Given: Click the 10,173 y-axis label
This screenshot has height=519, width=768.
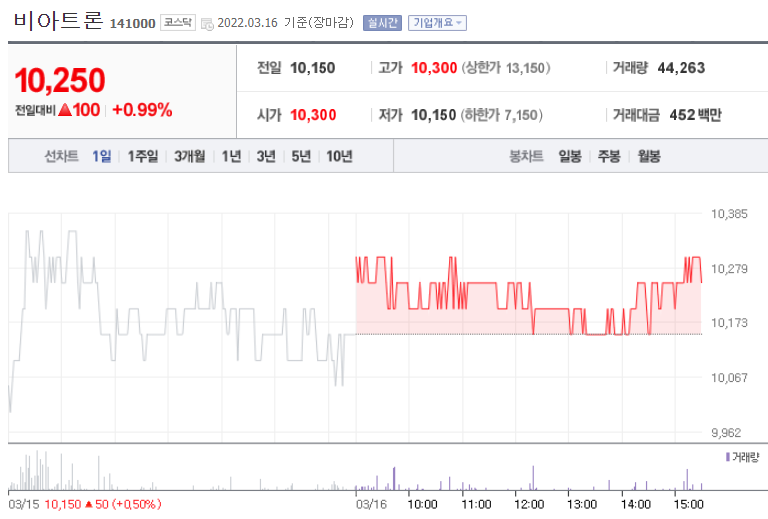Looking at the screenshot, I should click(729, 323).
